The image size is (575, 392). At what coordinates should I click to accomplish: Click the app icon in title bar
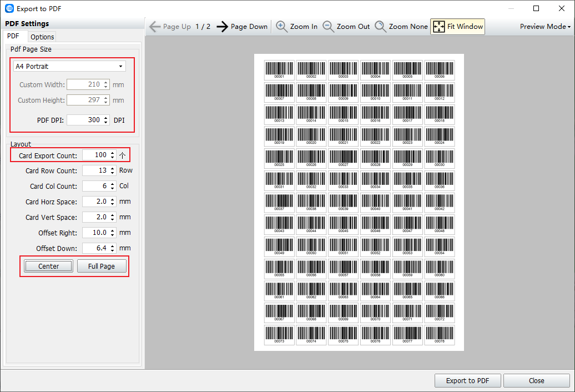(x=9, y=8)
